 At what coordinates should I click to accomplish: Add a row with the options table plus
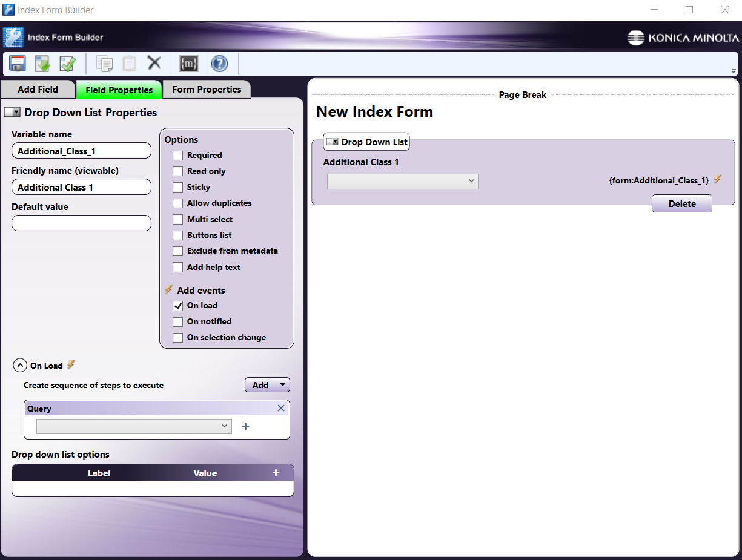point(276,473)
